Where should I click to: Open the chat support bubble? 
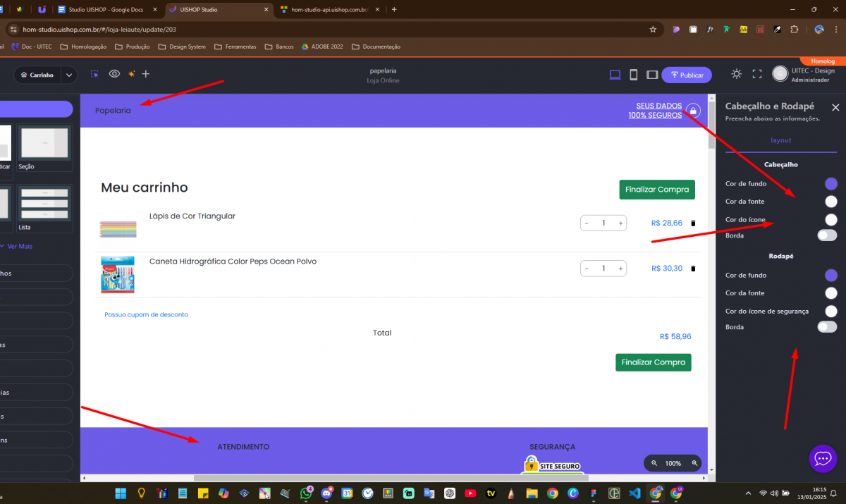pyautogui.click(x=822, y=459)
